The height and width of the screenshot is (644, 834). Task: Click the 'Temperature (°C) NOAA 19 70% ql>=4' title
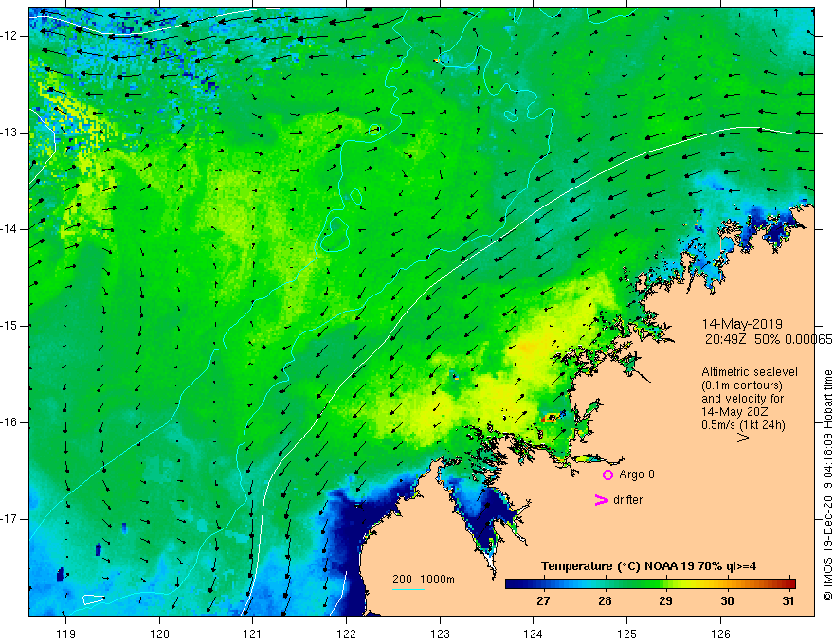pos(648,566)
